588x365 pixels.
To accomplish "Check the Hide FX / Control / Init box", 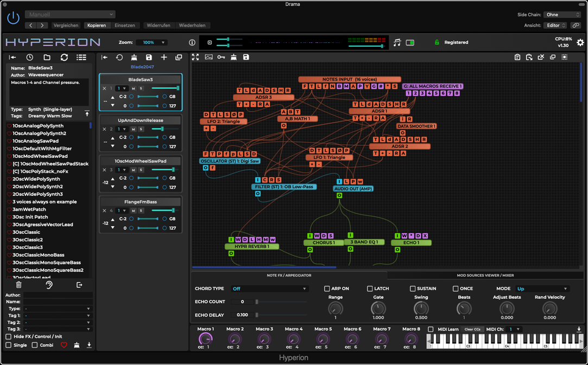I will [x=9, y=337].
